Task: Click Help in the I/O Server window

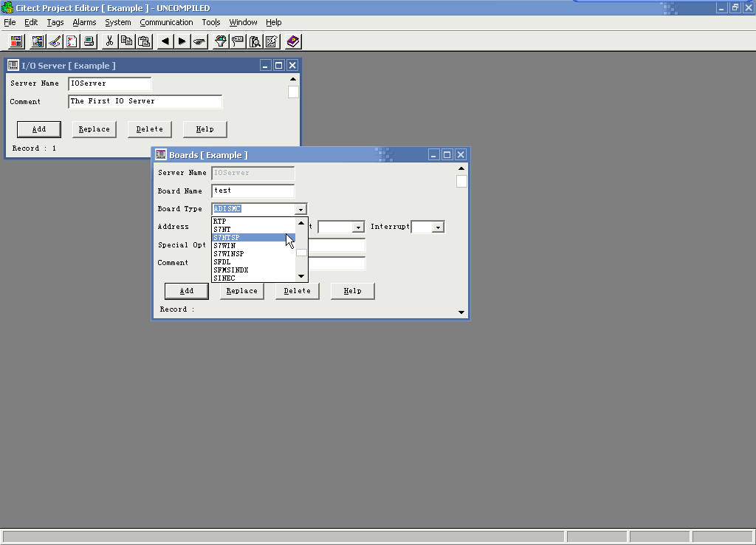Action: click(205, 129)
